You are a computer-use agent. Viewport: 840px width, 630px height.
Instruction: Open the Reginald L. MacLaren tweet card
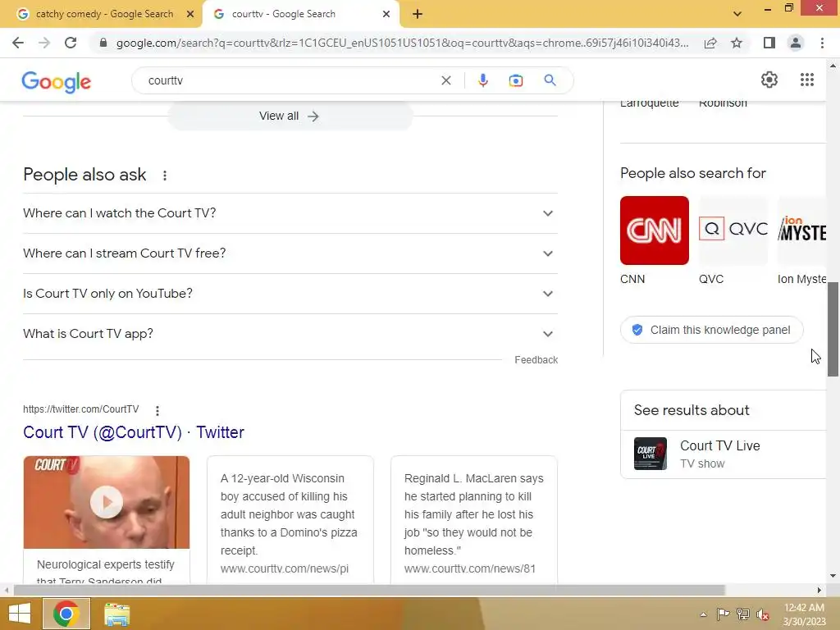pos(473,519)
